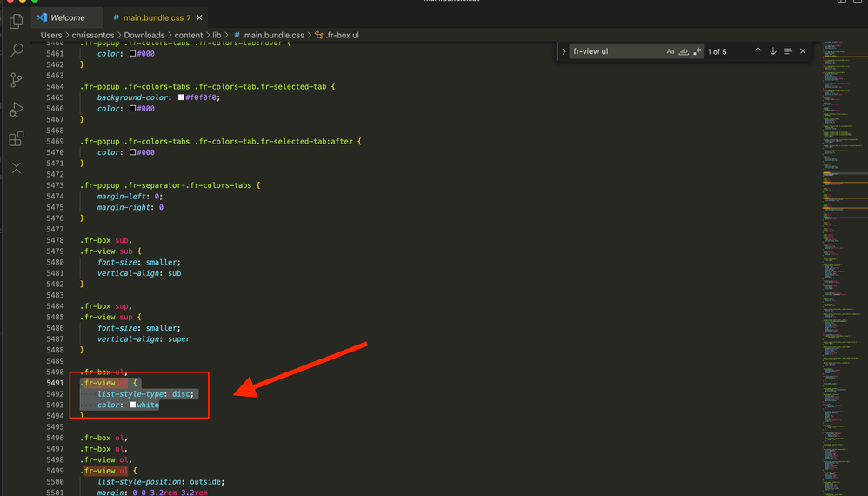Click 'vertical-align: sub' on line 5481
The height and width of the screenshot is (496, 868).
click(139, 273)
